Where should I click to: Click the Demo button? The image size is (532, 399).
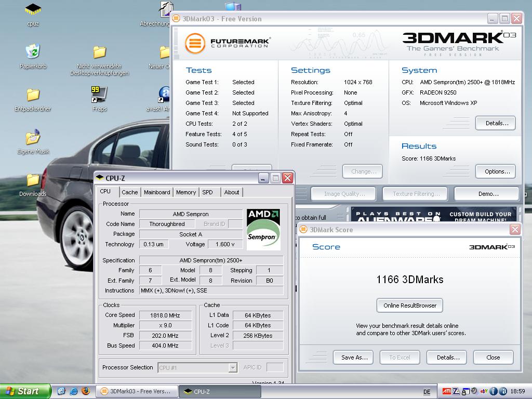pyautogui.click(x=487, y=194)
